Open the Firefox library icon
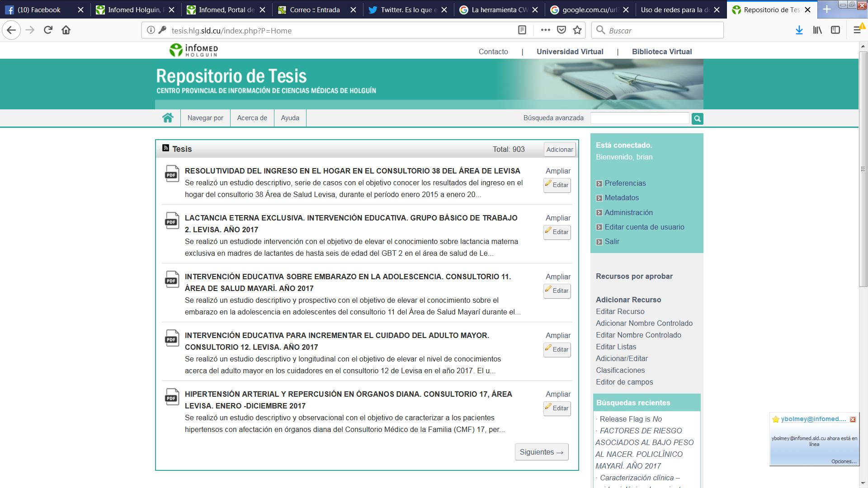Viewport: 868px width, 488px height. [817, 30]
